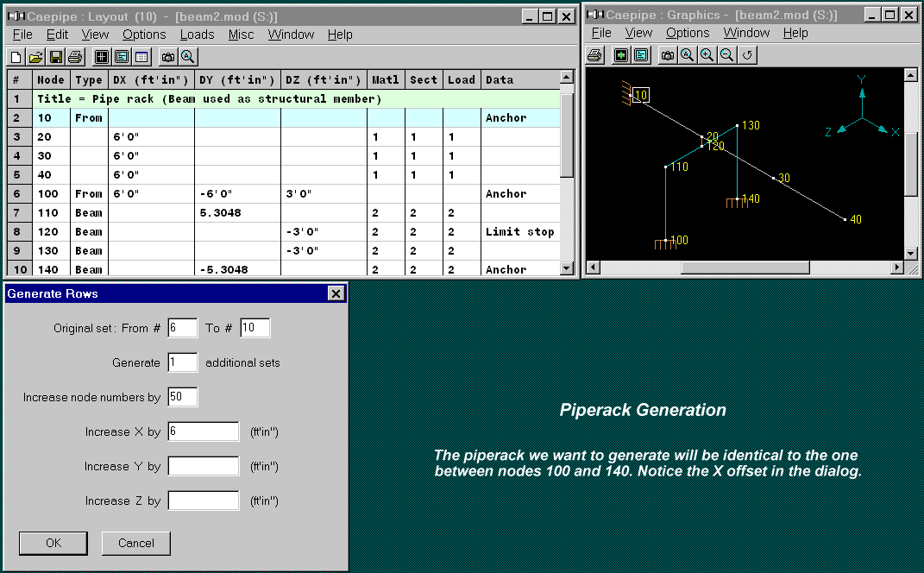Image resolution: width=924 pixels, height=573 pixels.
Task: Click the Matl column header
Action: click(x=386, y=79)
